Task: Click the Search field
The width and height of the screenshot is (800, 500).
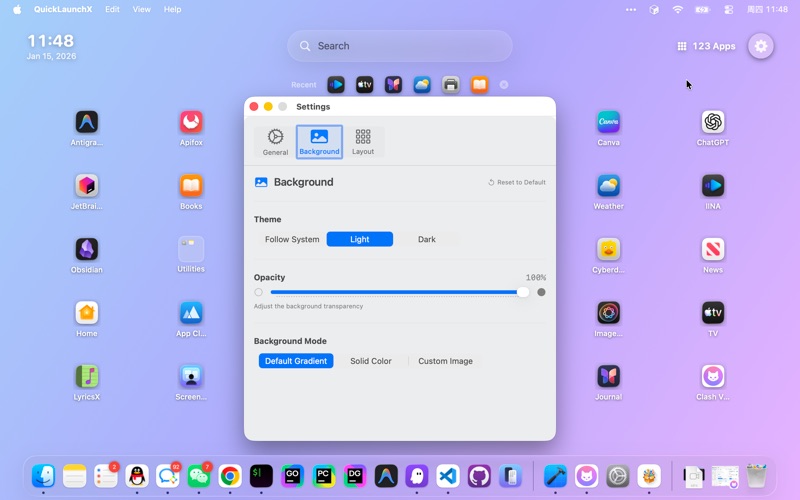Action: [x=400, y=46]
